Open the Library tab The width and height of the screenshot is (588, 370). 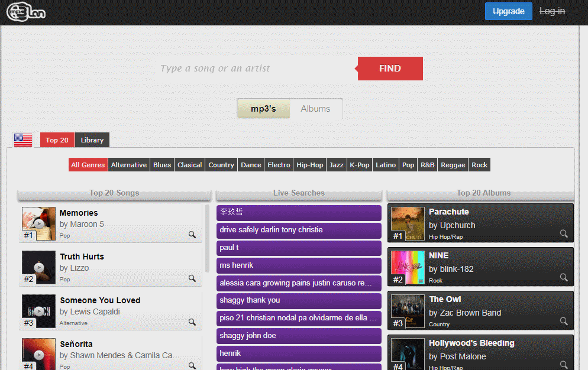(92, 140)
